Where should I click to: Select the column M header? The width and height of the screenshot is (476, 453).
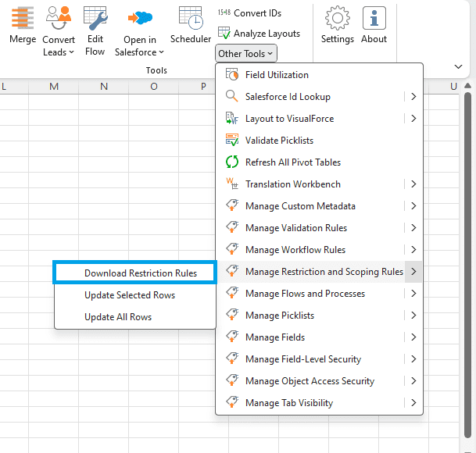tap(54, 86)
